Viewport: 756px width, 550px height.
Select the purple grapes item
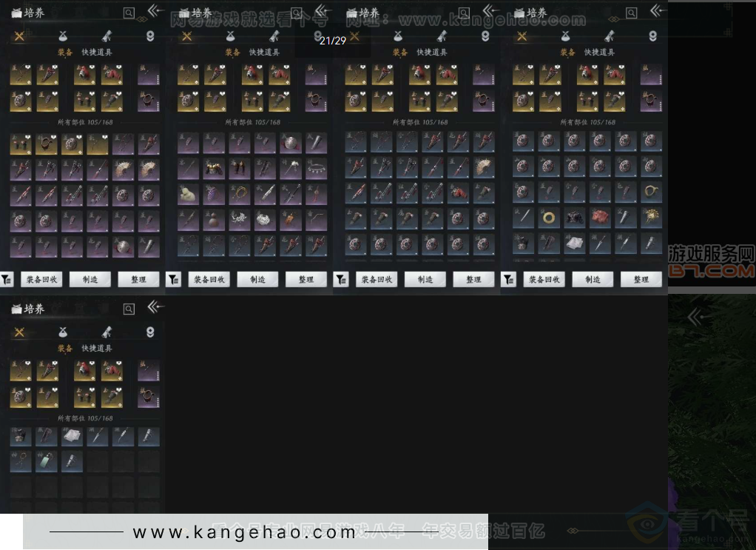(214, 195)
